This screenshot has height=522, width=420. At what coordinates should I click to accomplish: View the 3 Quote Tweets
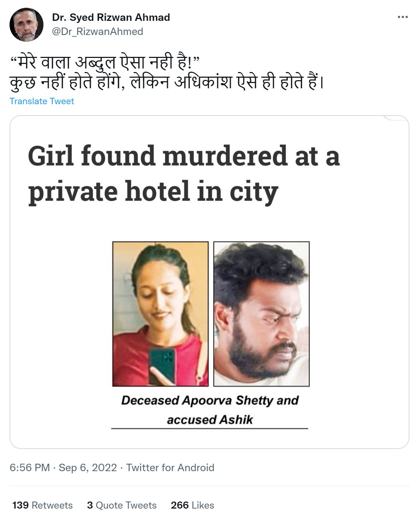tap(122, 505)
